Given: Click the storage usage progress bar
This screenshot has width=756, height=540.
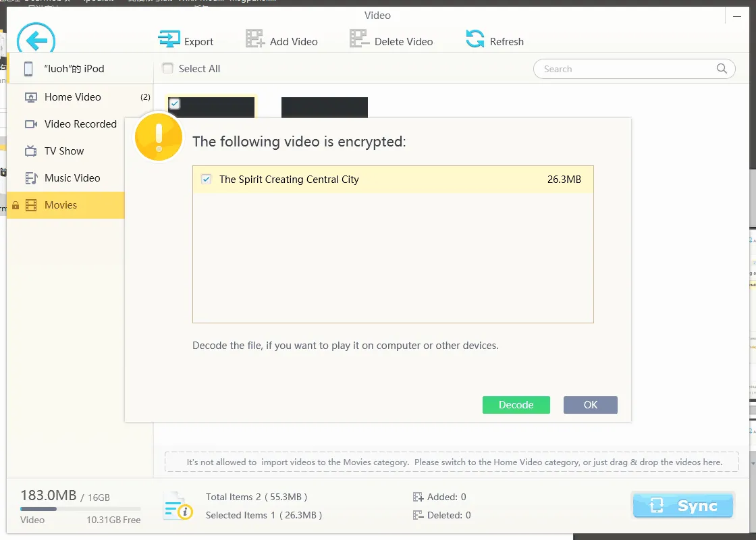Looking at the screenshot, I should [81, 508].
